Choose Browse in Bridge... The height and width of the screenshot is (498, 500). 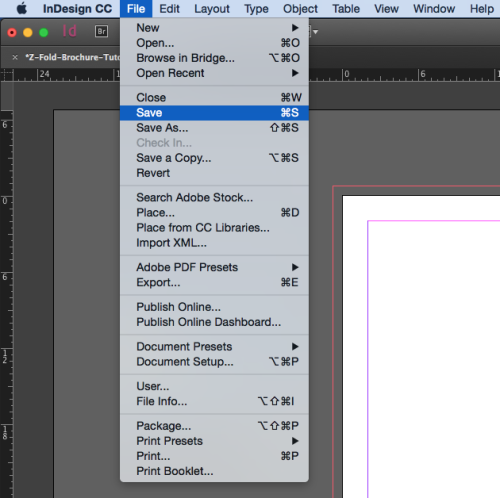(214, 58)
